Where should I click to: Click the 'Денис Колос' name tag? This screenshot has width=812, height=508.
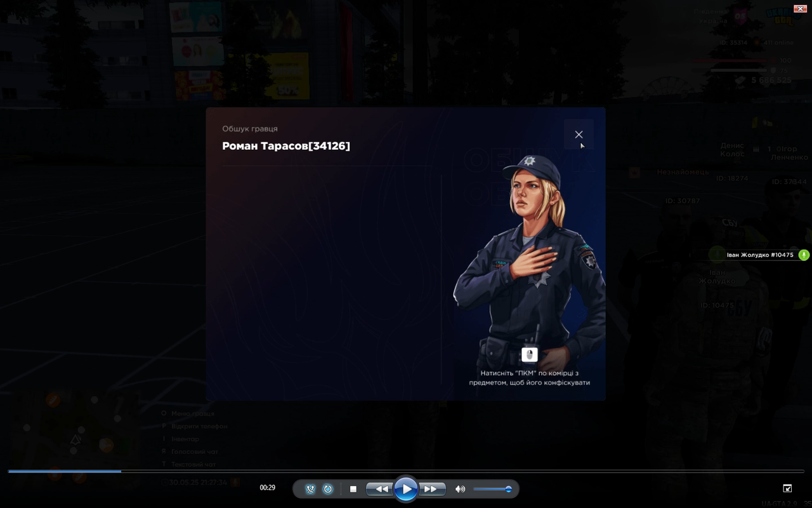click(x=732, y=149)
